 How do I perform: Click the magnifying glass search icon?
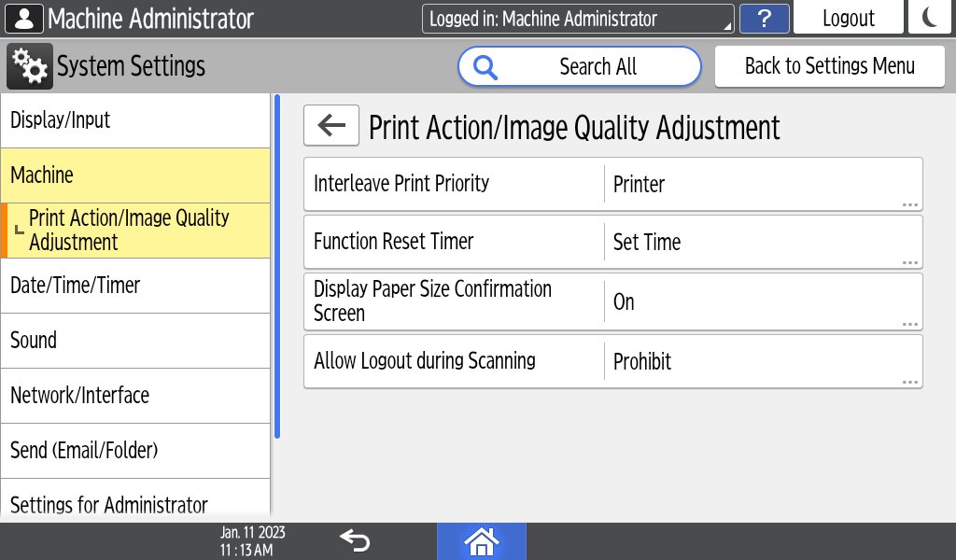(486, 66)
